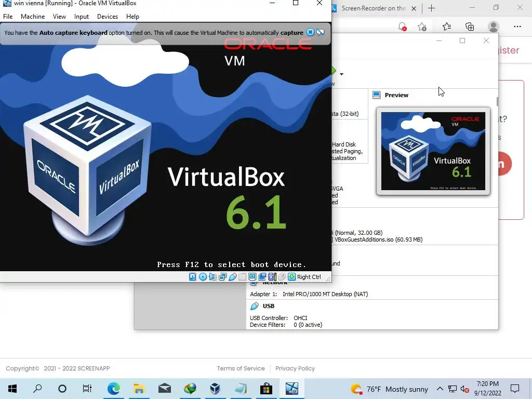The image size is (532, 399).
Task: Open VirtualBox Manager from the taskbar
Action: (215, 389)
